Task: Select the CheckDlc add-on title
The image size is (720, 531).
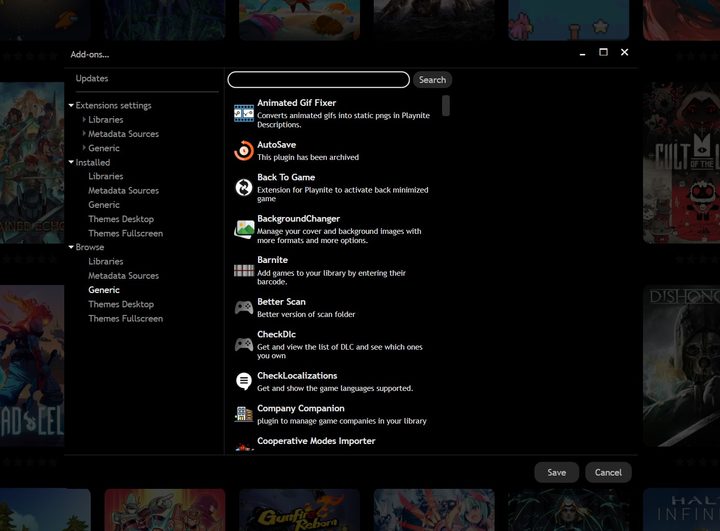Action: tap(276, 334)
